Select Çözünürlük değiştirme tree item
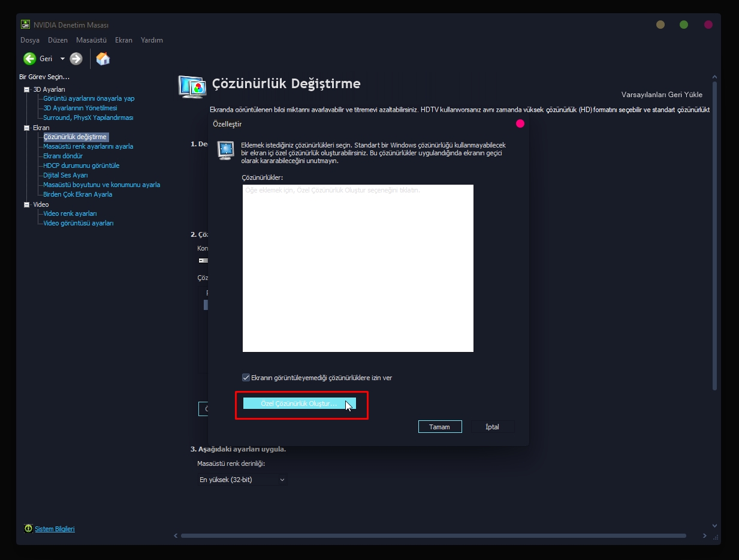 [75, 137]
